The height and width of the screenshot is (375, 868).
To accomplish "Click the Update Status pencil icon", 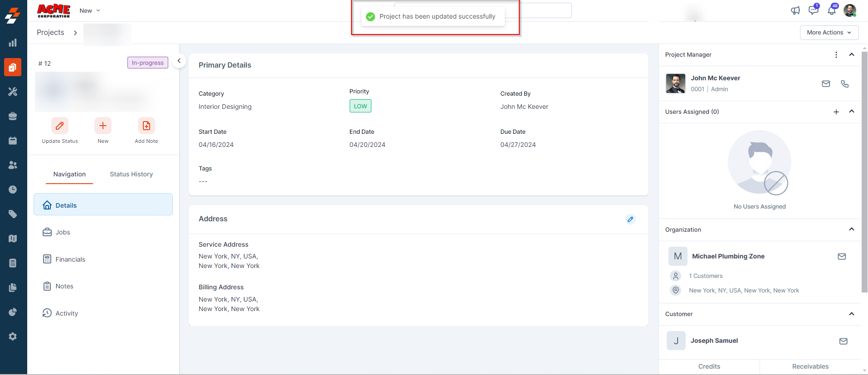I will coord(59,126).
